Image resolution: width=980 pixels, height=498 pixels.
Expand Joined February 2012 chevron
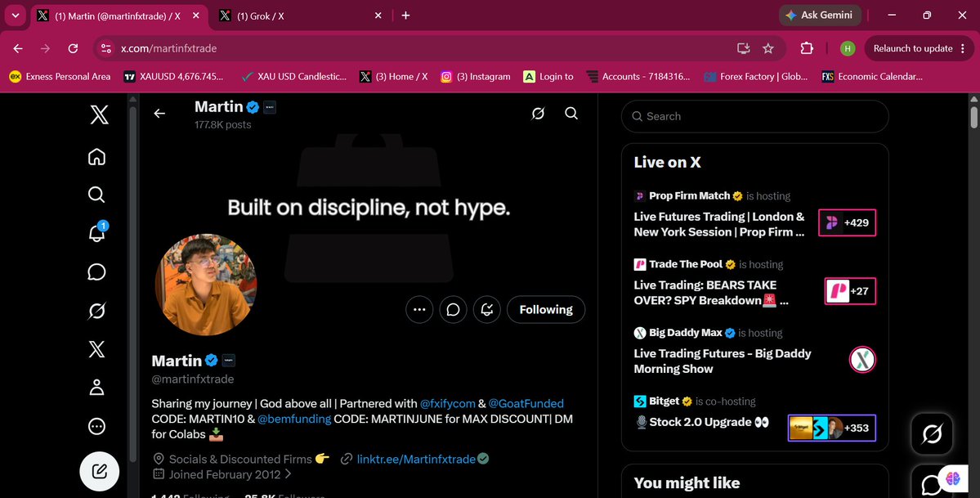tap(289, 474)
